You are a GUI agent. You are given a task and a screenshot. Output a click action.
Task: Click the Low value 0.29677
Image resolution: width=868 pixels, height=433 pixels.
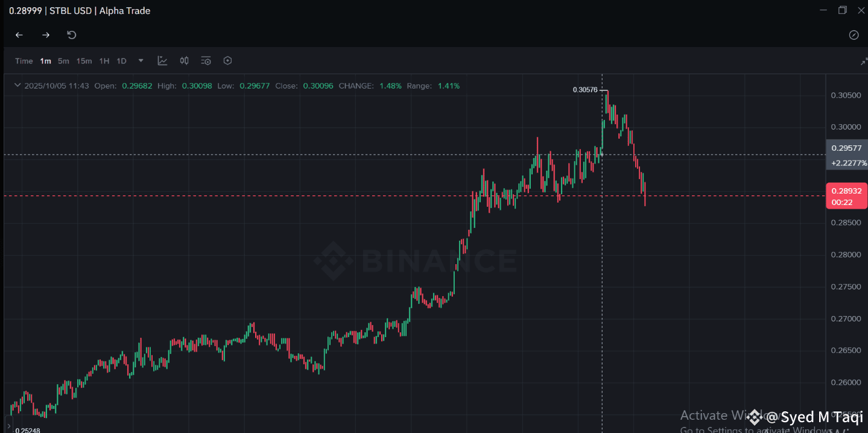(x=255, y=86)
